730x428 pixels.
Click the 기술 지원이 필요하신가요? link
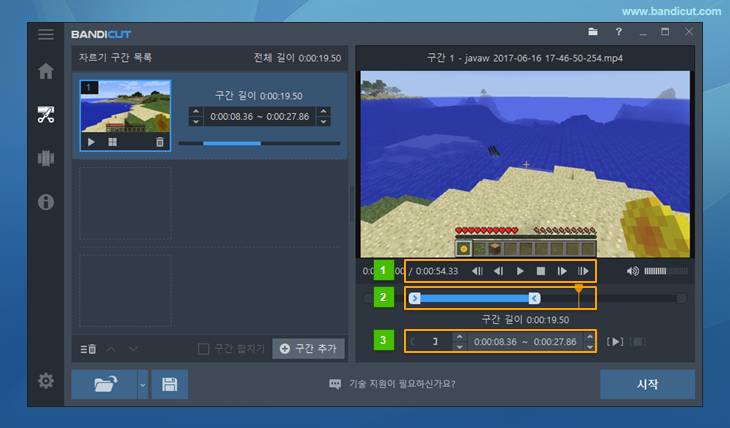click(402, 384)
